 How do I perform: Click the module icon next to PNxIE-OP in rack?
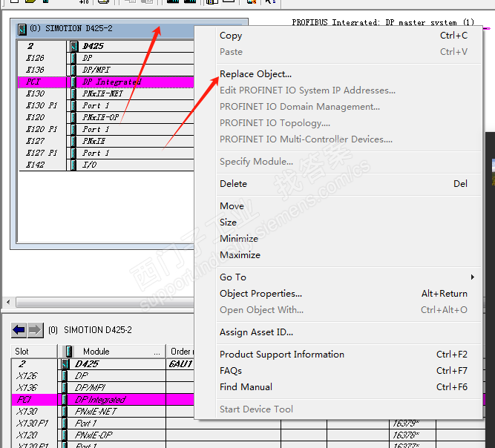point(73,117)
